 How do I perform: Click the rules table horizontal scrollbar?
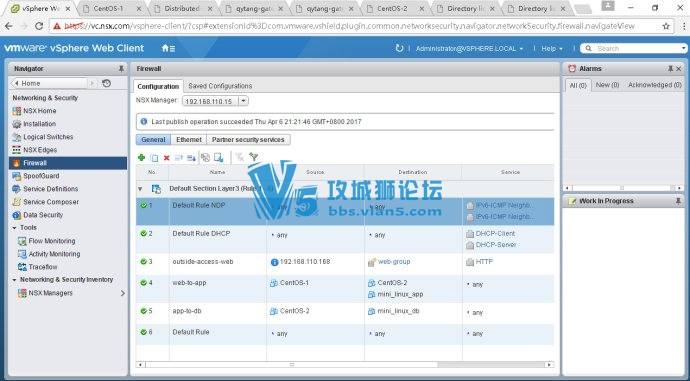(x=292, y=365)
